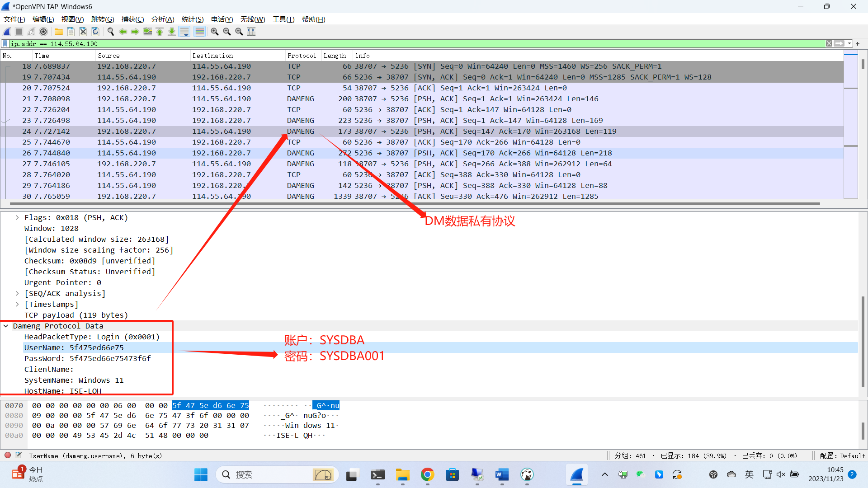Jump to the last packet

click(x=172, y=32)
